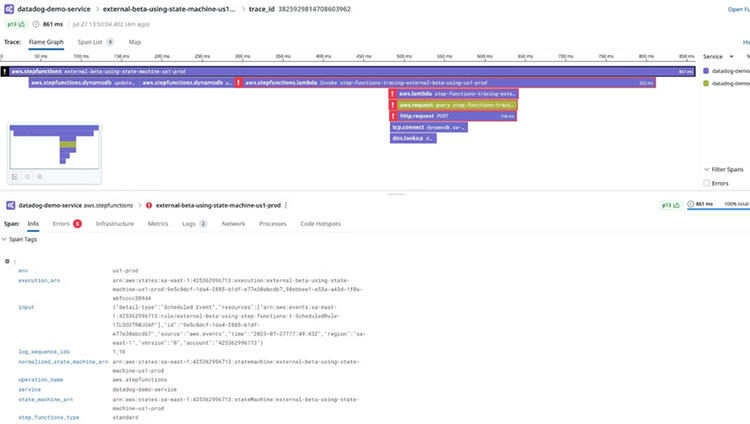The width and height of the screenshot is (750, 424).
Task: Select the first aws.stepfunctions.dynamodb update span
Action: pyautogui.click(x=84, y=83)
